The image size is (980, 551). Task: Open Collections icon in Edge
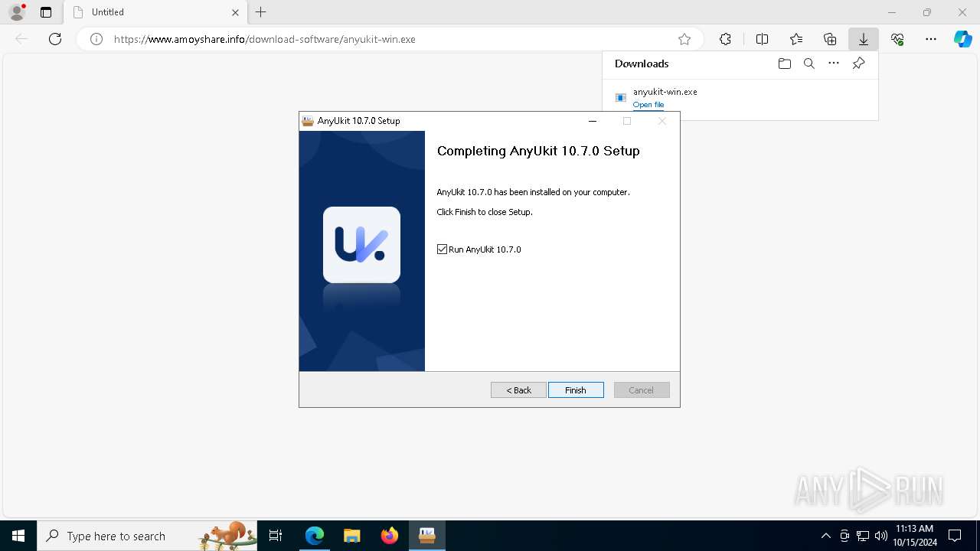[x=830, y=39]
